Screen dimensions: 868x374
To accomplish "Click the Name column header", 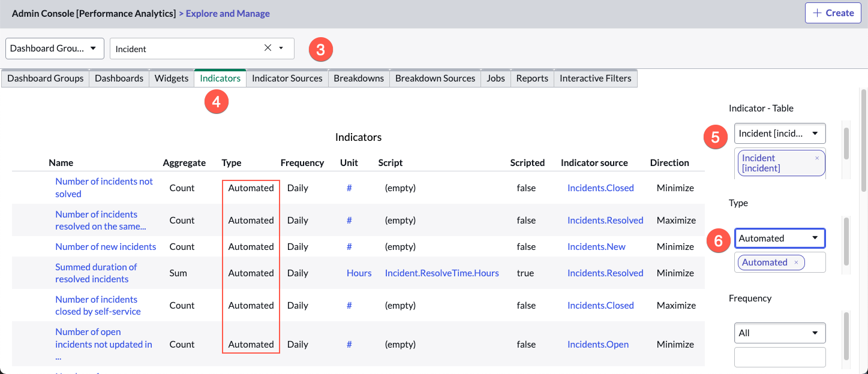I will point(61,162).
